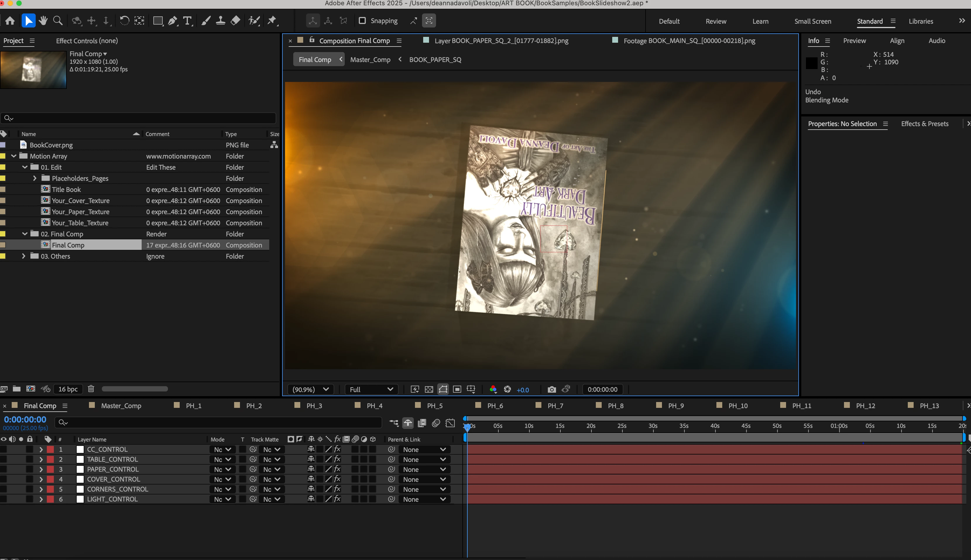Choose the Rectangle shape tool
Screen dimensions: 971x560
pos(158,21)
